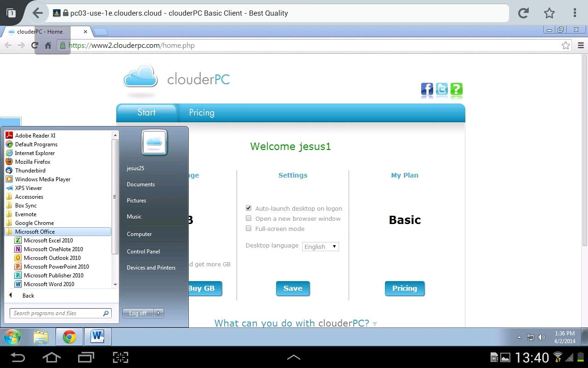The image size is (588, 368).
Task: Enable the Open a new browser window option
Action: tap(249, 218)
